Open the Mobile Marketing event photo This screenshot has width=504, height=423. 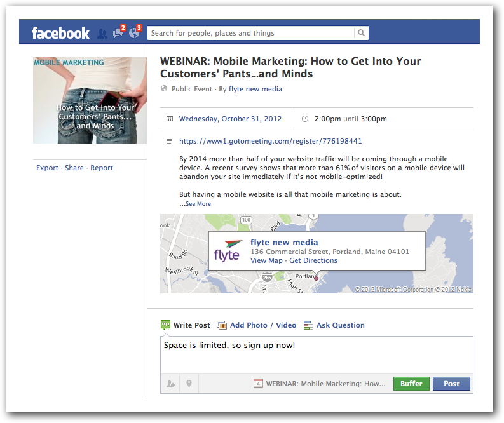click(x=90, y=100)
